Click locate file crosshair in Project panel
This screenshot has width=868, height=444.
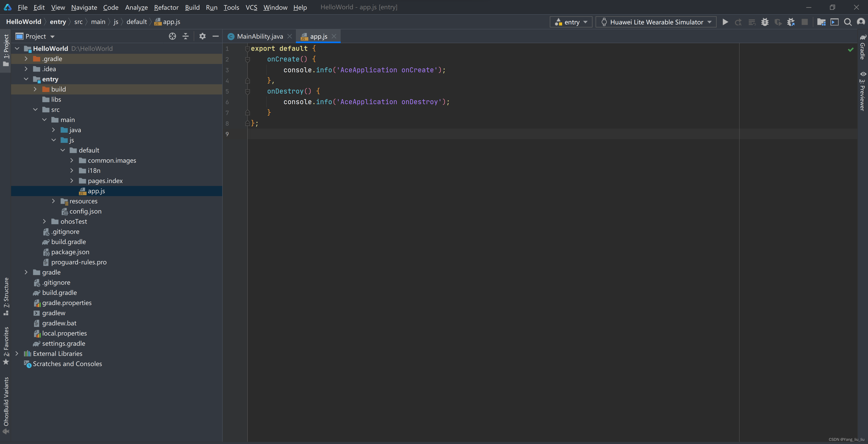172,36
